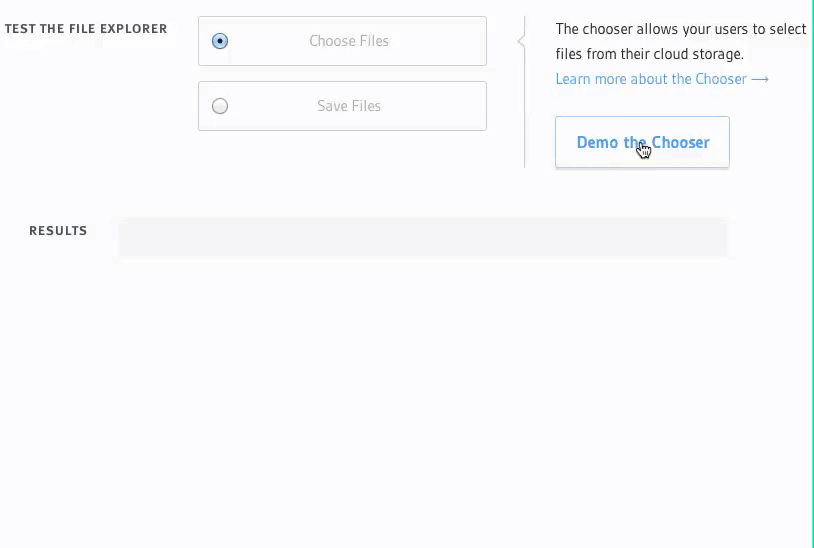The image size is (814, 548).
Task: Click the Demo the Chooser button
Action: click(642, 142)
